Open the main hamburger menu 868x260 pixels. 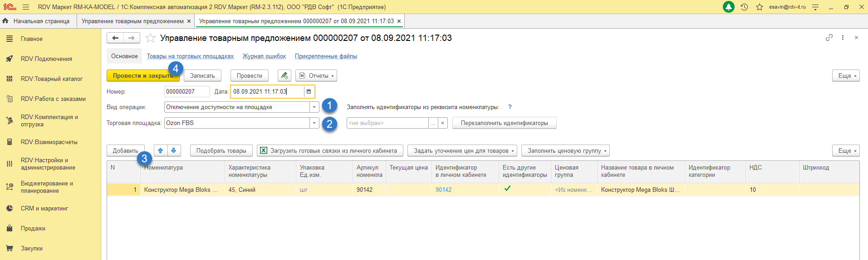tap(25, 7)
